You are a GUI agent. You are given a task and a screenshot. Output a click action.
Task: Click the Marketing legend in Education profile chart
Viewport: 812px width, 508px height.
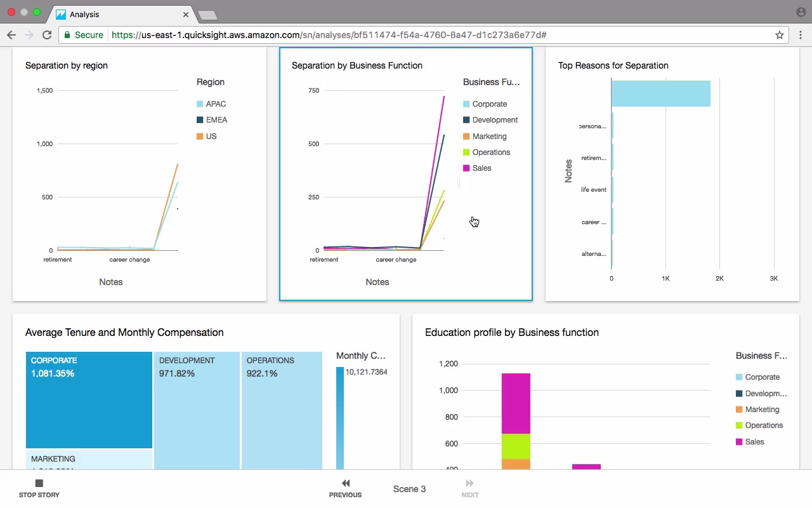tap(757, 410)
